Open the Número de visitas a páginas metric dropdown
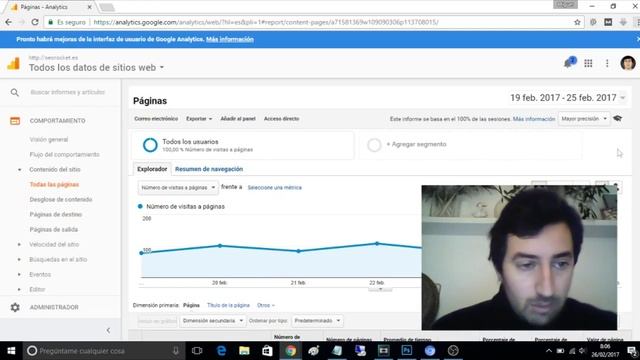This screenshot has width=640, height=360. [x=178, y=188]
